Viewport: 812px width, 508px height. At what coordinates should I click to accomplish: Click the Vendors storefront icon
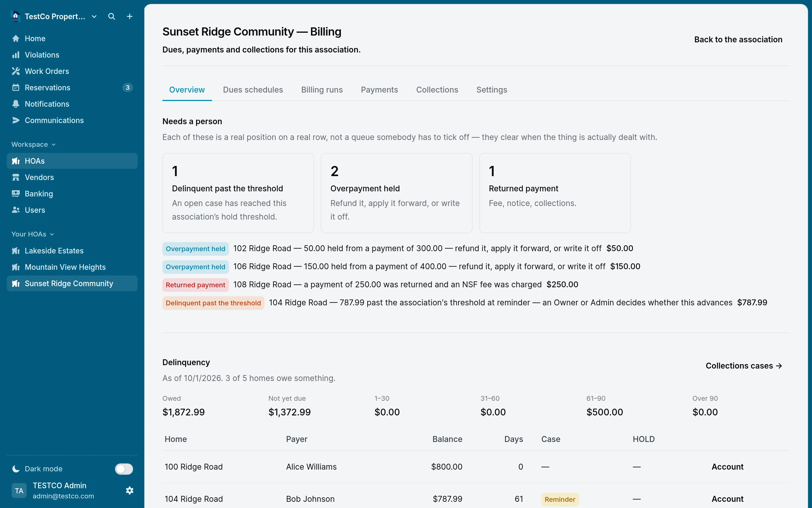pyautogui.click(x=16, y=178)
